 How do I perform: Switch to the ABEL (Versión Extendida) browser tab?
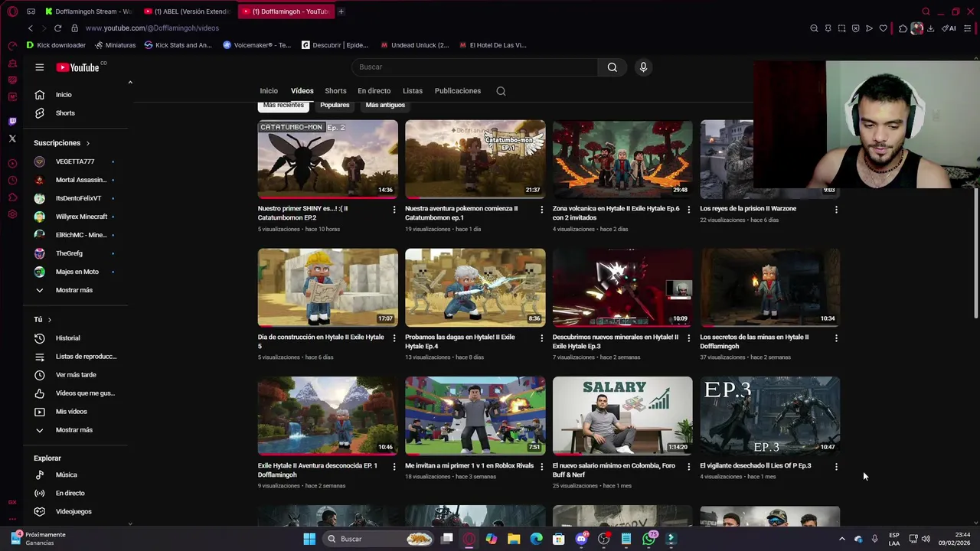pyautogui.click(x=188, y=11)
